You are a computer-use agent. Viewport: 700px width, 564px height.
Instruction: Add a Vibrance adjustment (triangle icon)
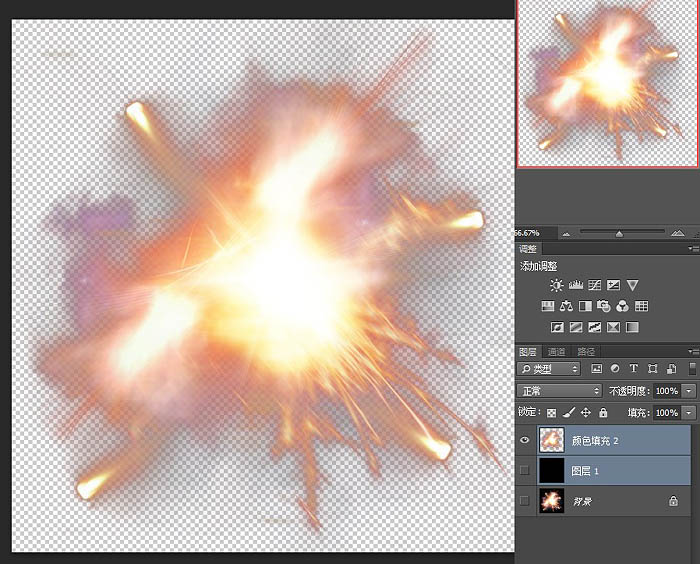click(x=632, y=286)
